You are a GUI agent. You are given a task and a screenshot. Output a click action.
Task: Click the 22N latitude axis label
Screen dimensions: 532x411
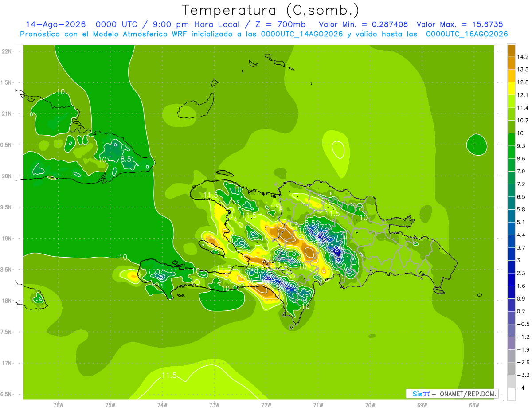click(7, 51)
